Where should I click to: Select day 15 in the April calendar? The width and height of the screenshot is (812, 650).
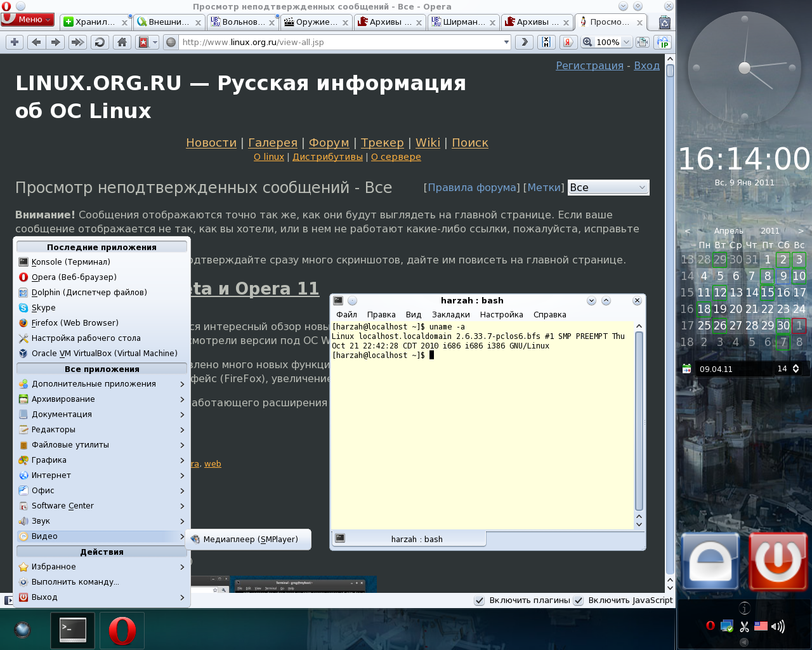click(x=768, y=293)
